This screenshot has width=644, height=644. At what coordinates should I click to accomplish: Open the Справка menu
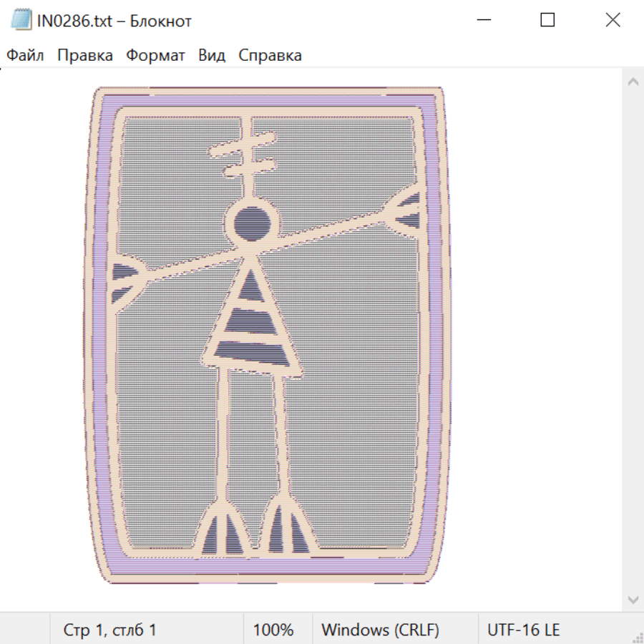[270, 55]
